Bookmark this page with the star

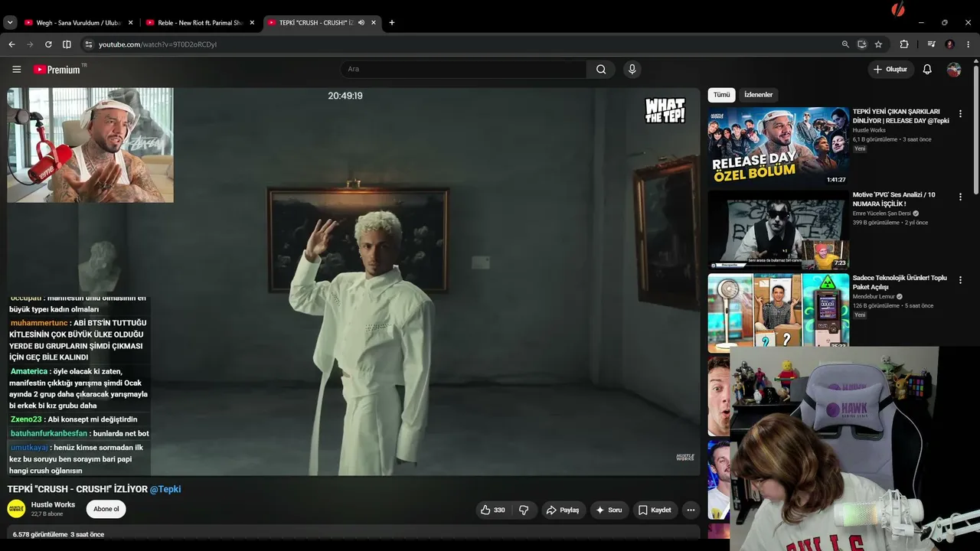pos(878,44)
